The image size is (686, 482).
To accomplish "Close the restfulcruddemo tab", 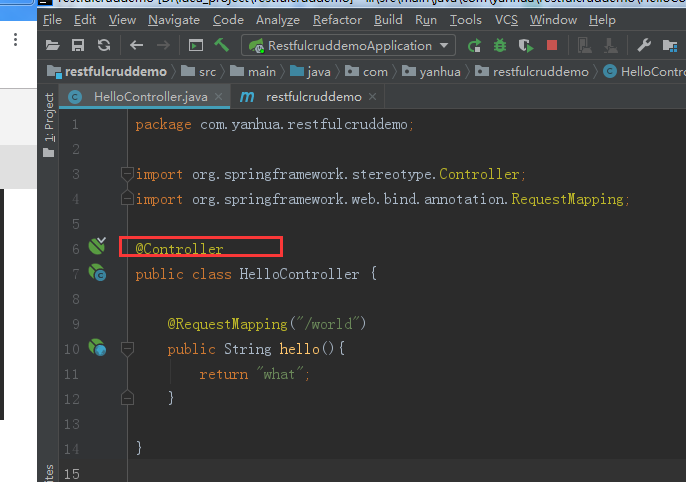I will pyautogui.click(x=372, y=97).
